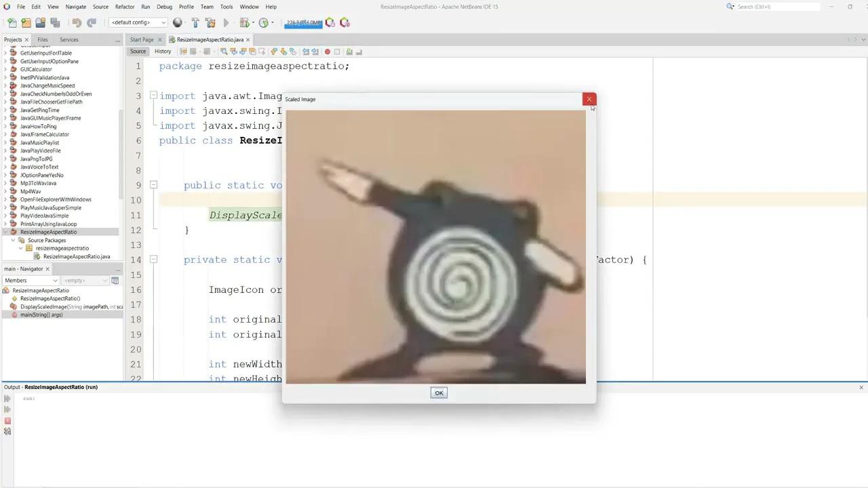Open the Refactor menu

click(123, 7)
